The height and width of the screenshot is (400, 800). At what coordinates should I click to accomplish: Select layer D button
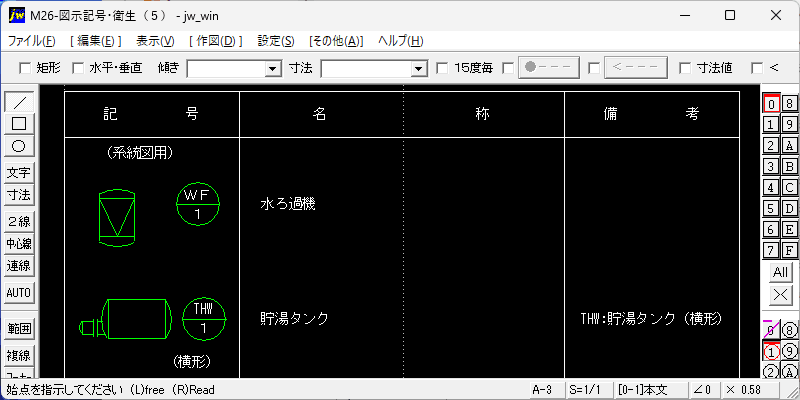coord(789,208)
